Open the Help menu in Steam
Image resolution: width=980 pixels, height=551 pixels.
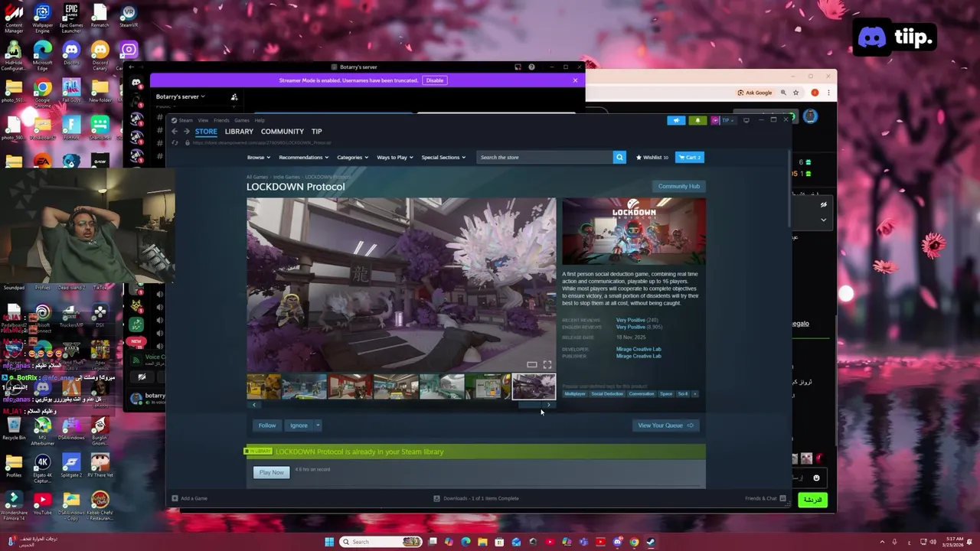pos(260,120)
